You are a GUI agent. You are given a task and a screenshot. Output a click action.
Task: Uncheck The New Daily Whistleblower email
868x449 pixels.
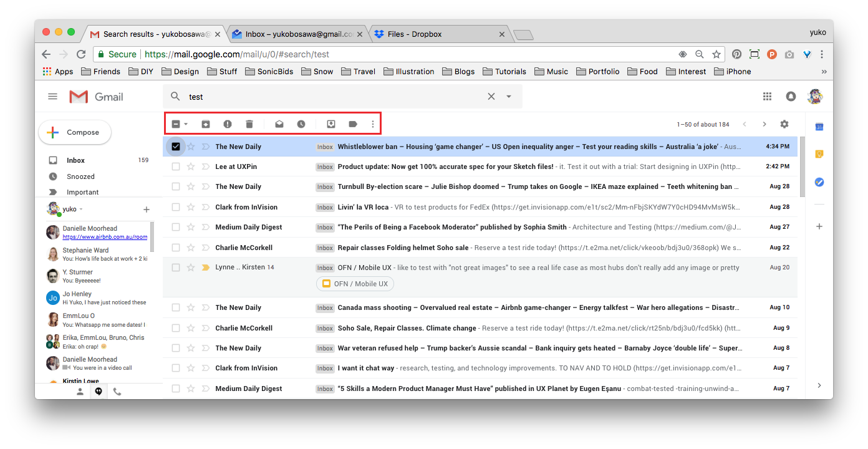pyautogui.click(x=176, y=147)
